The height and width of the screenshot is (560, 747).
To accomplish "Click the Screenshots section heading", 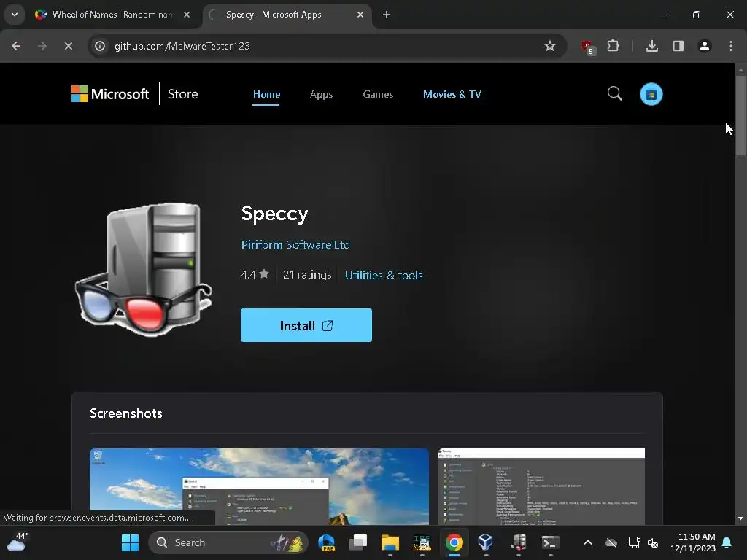I will point(125,413).
